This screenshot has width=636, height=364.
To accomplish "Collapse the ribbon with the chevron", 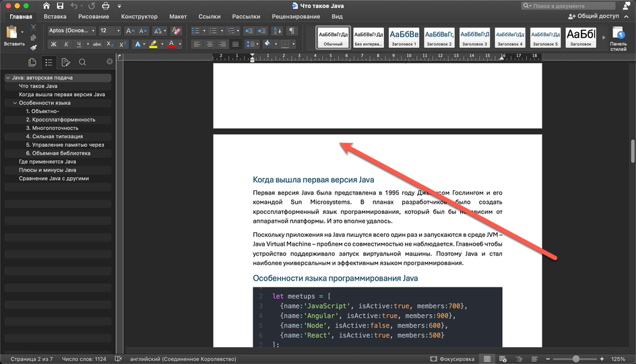I will click(627, 17).
